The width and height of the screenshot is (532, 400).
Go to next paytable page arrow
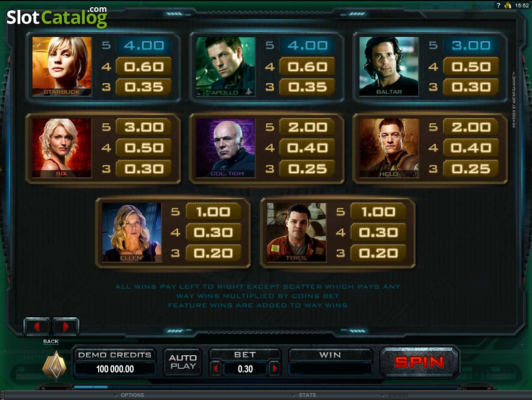65,327
